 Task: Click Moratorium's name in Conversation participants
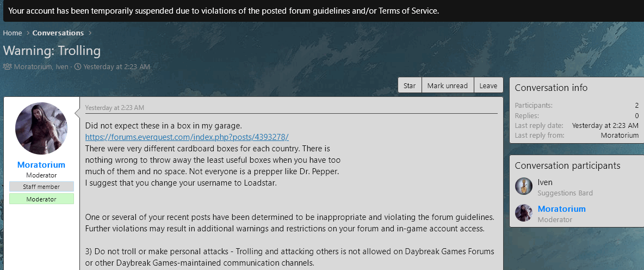coord(561,209)
